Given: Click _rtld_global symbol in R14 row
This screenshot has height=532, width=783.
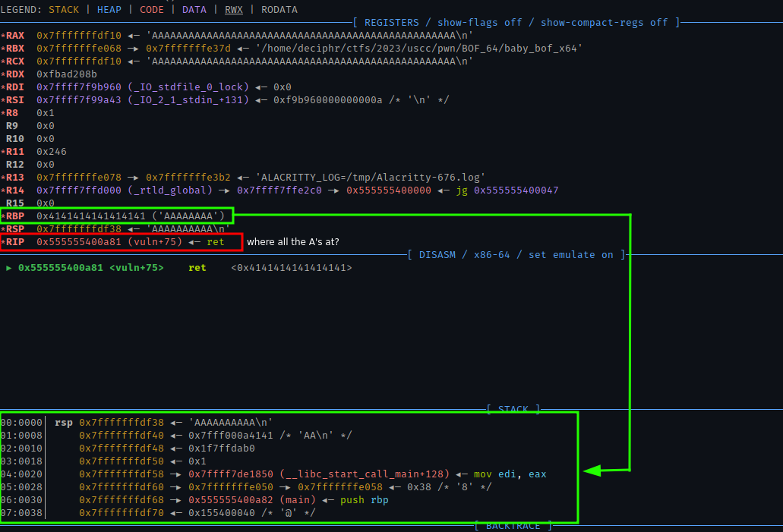Looking at the screenshot, I should click(170, 190).
